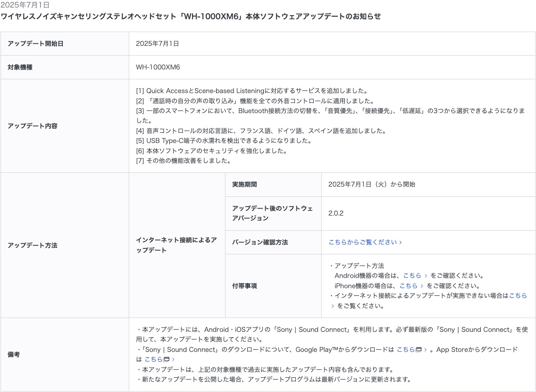This screenshot has height=392, width=536.
Task: Select the 'アップデート後のソフトウェアバージョン' sub-header
Action: tap(273, 213)
